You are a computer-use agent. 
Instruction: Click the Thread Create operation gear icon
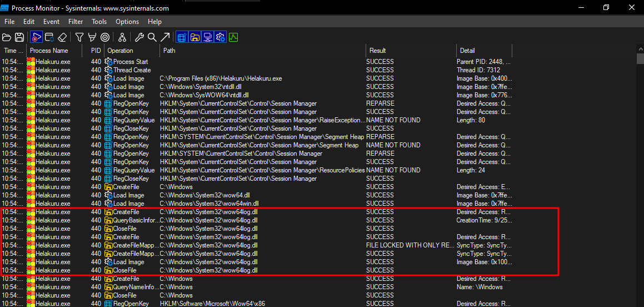(108, 70)
